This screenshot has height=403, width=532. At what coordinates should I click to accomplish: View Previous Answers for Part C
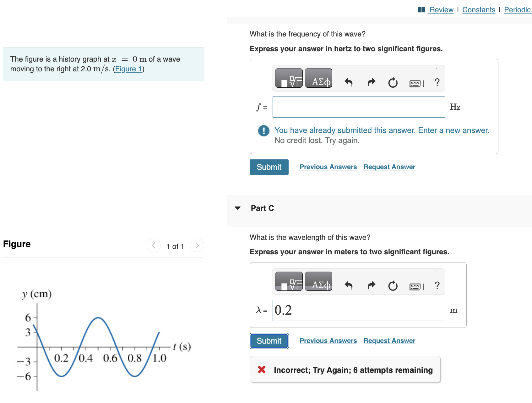tap(328, 340)
